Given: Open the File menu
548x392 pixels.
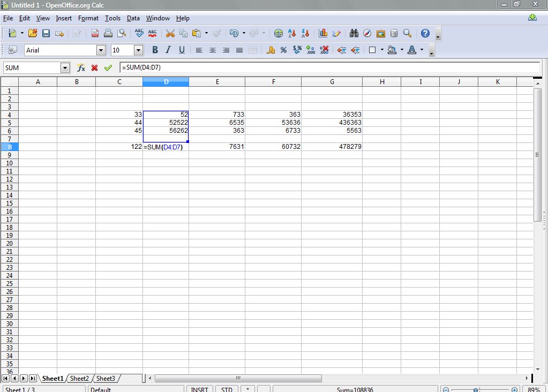Looking at the screenshot, I should click(x=7, y=18).
